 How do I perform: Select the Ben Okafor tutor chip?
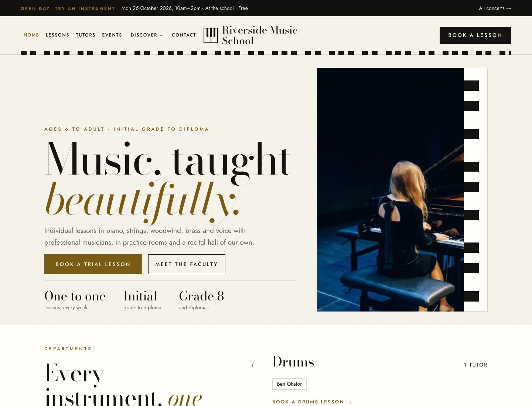(x=289, y=384)
